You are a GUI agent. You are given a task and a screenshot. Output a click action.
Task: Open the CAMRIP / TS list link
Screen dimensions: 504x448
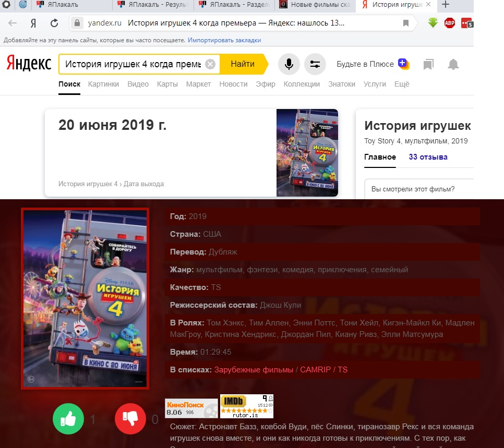(x=323, y=370)
